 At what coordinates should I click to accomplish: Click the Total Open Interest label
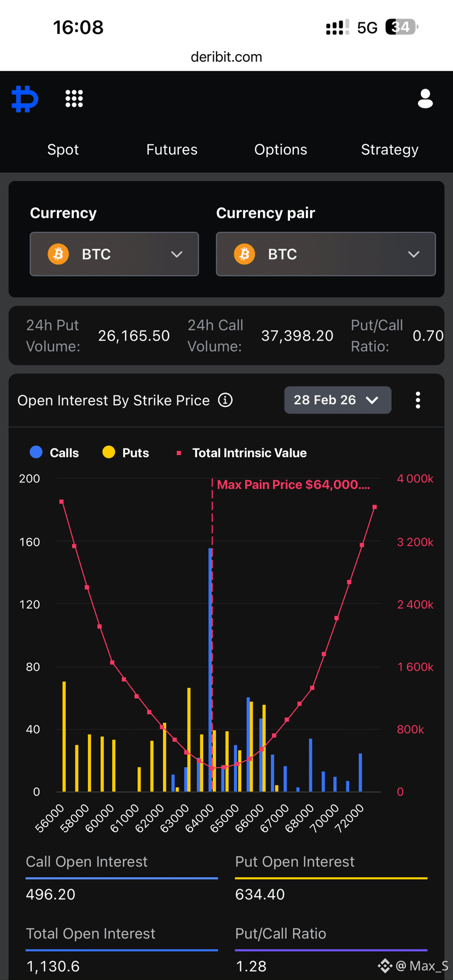point(90,934)
